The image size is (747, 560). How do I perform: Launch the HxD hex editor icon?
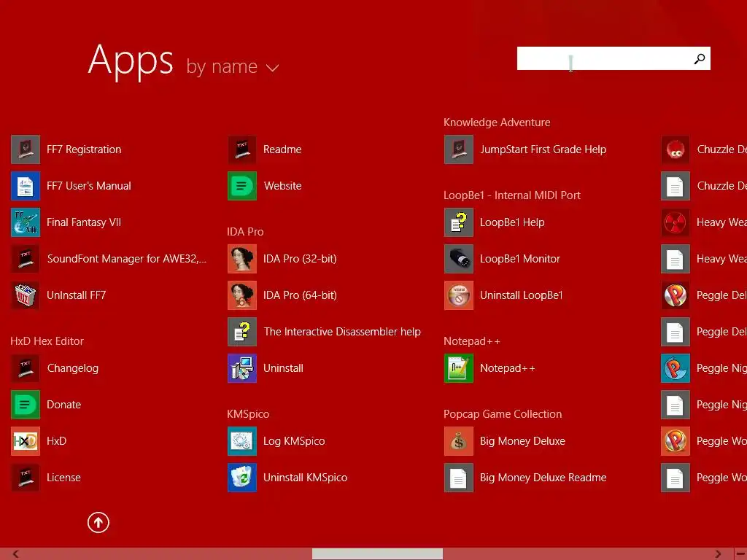point(26,441)
